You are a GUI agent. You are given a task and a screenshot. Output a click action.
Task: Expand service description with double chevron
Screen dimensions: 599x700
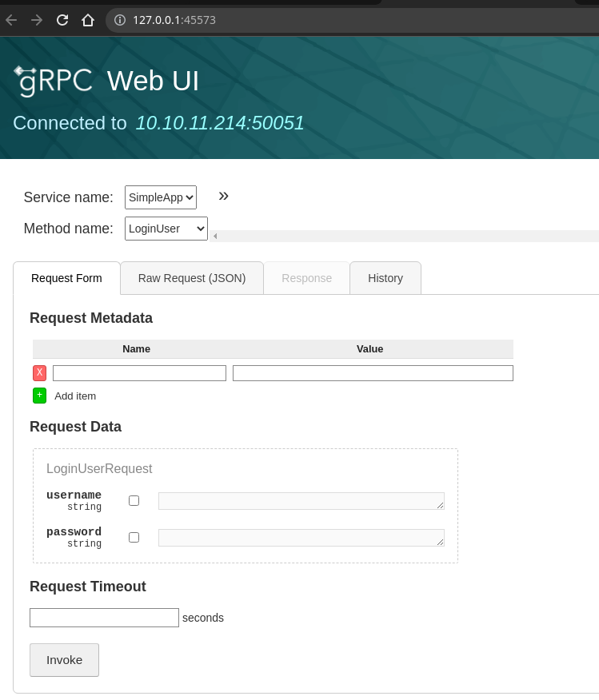(224, 196)
